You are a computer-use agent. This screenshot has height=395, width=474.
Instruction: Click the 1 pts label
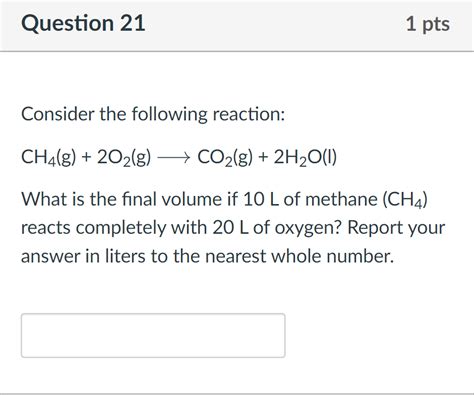[x=428, y=24]
